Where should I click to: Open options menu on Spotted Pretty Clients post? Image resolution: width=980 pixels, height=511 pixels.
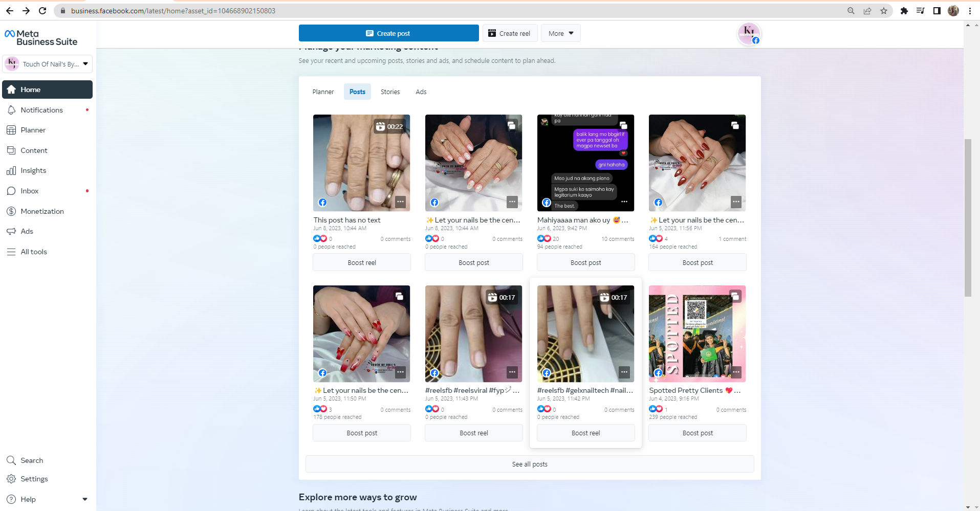point(736,372)
